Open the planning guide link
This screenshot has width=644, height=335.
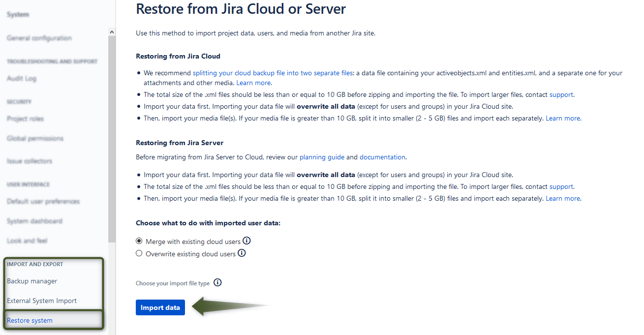pyautogui.click(x=322, y=157)
